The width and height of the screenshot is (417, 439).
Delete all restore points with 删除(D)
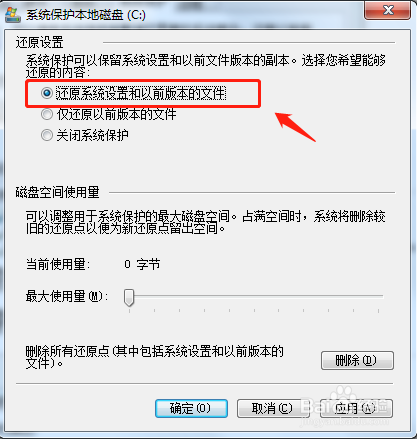[x=357, y=360]
